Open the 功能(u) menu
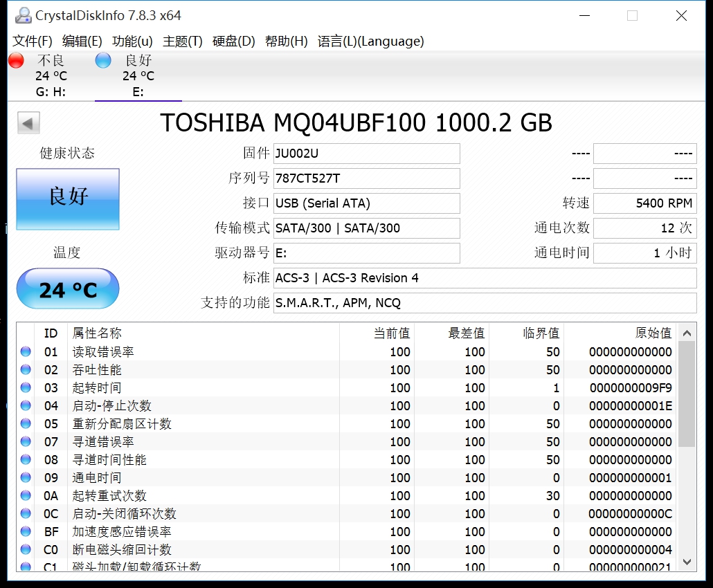This screenshot has height=588, width=713. point(132,42)
